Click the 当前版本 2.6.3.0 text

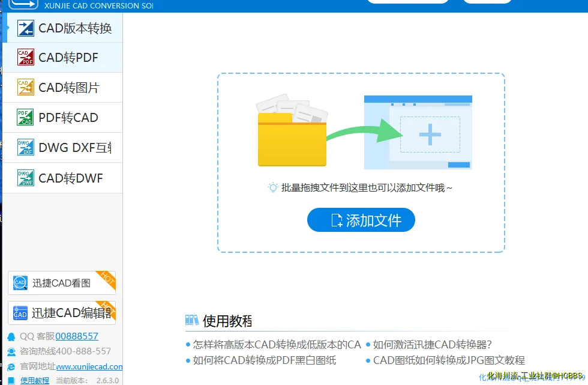pos(88,381)
